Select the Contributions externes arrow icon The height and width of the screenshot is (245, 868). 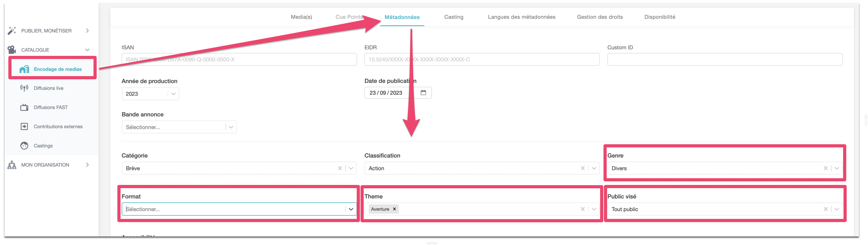24,127
